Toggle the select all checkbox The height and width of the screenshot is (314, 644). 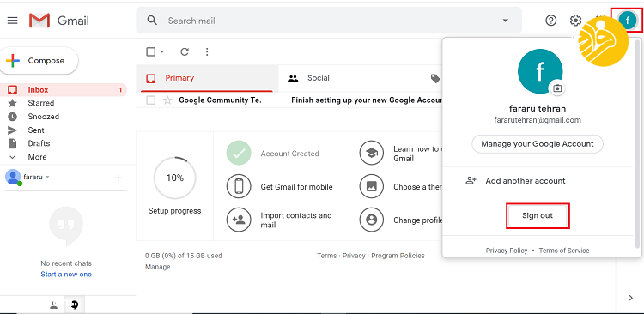click(151, 51)
